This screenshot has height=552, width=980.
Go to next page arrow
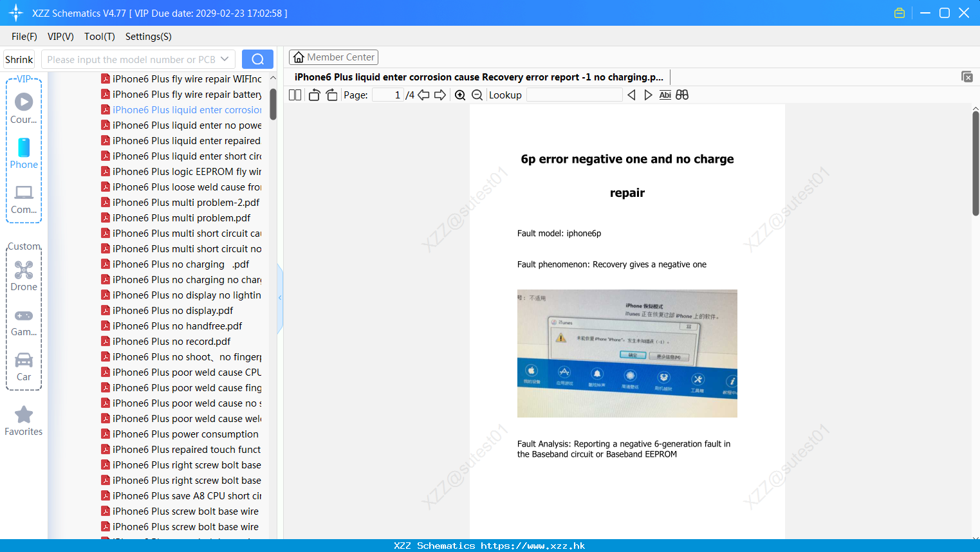pyautogui.click(x=440, y=95)
